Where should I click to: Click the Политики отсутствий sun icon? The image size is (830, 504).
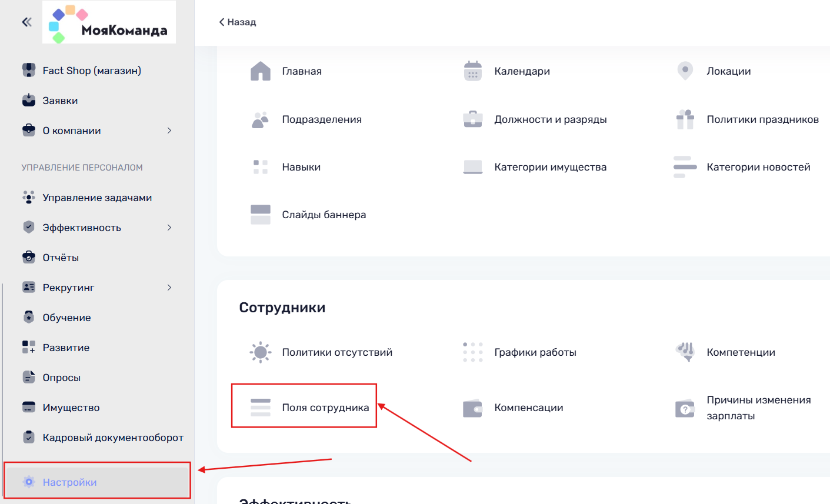(x=260, y=352)
